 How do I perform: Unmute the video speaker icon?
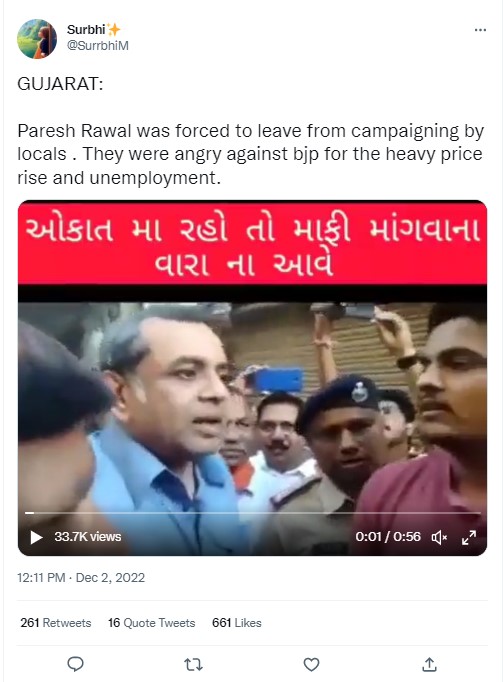tap(439, 538)
